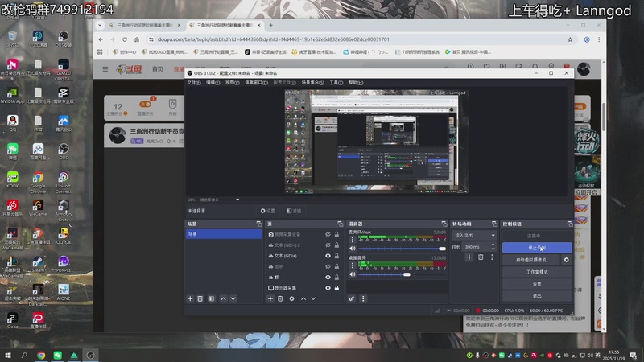Add a scene transition with plus icon
Image resolution: width=644 pixels, height=362 pixels.
point(469,257)
